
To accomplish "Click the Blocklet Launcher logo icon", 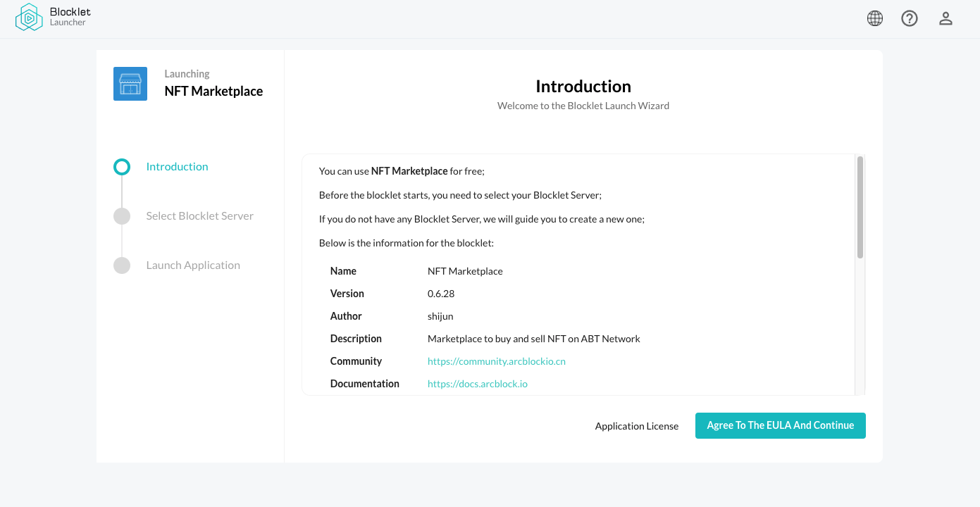I will 28,18.
